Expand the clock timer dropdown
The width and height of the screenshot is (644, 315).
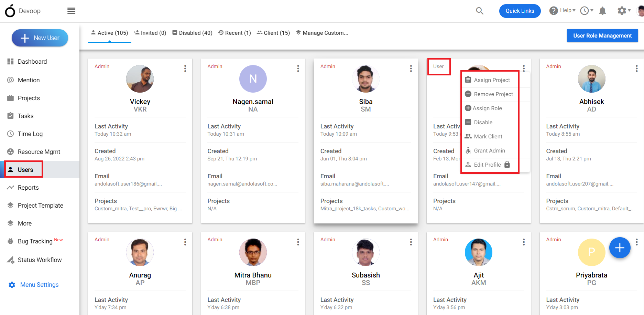(587, 11)
